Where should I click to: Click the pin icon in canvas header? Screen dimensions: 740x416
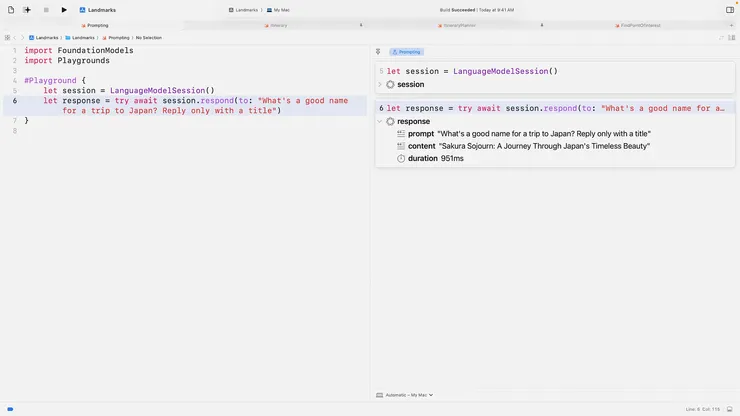tap(378, 51)
